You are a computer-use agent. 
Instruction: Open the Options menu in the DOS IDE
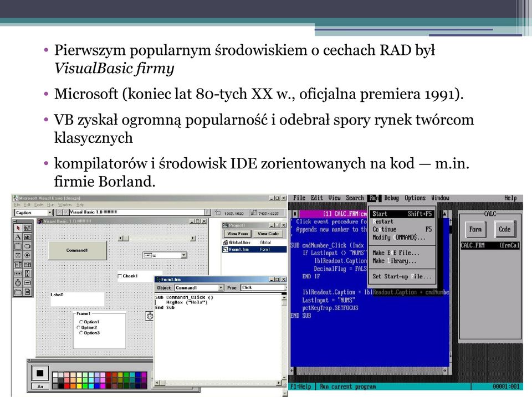(x=415, y=198)
